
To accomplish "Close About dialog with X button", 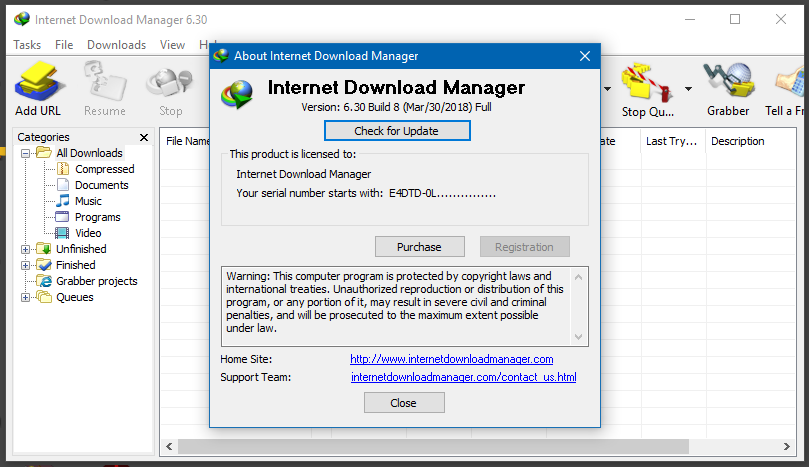I will click(x=585, y=56).
